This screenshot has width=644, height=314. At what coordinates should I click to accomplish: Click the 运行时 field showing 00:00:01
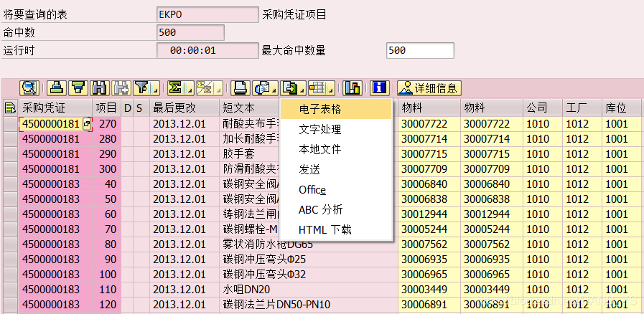(x=207, y=50)
